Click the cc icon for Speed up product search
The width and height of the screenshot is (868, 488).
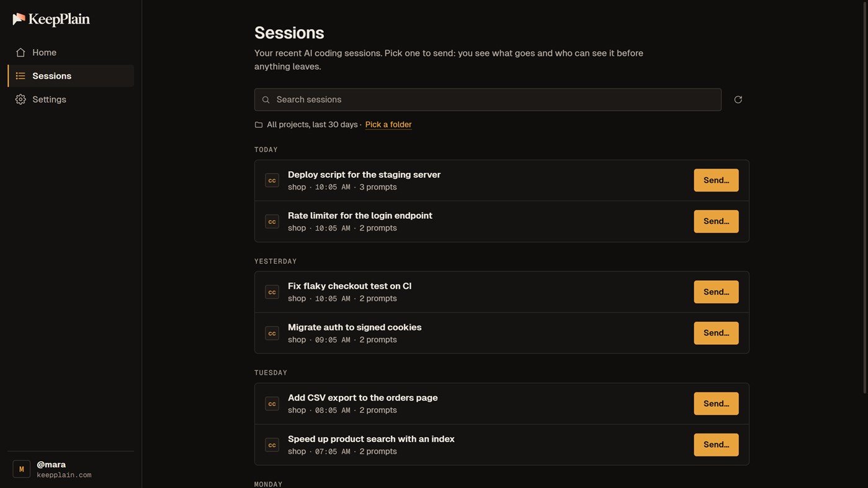click(x=272, y=445)
